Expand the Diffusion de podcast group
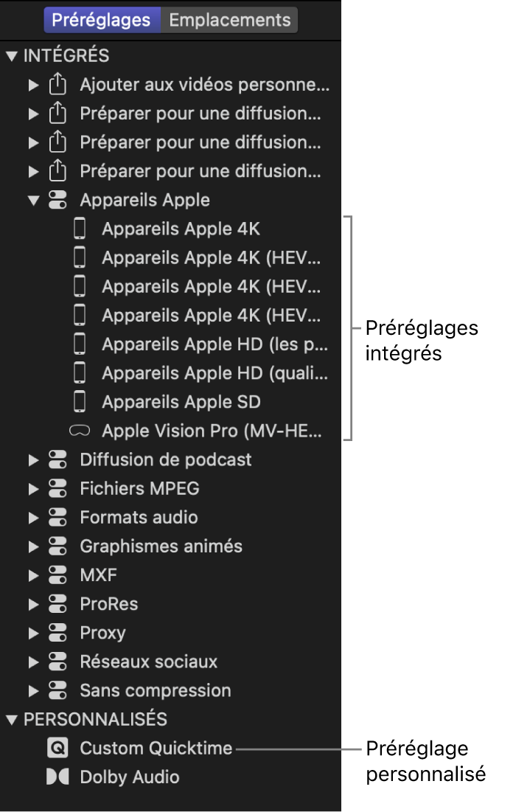516x812 pixels. [x=33, y=459]
